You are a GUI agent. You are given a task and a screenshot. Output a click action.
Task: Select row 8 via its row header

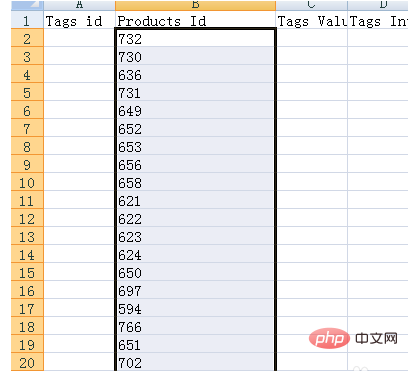(27, 147)
